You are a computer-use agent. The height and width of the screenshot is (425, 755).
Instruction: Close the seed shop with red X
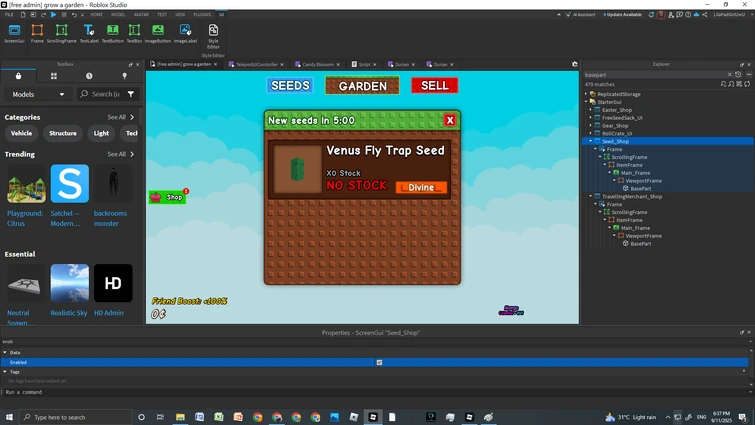(x=450, y=120)
